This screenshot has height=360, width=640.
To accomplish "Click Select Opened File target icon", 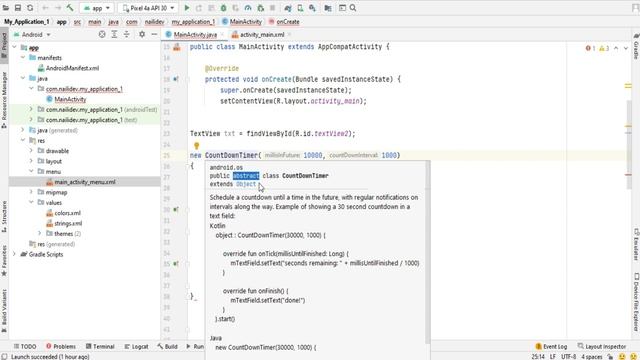I will tap(102, 35).
